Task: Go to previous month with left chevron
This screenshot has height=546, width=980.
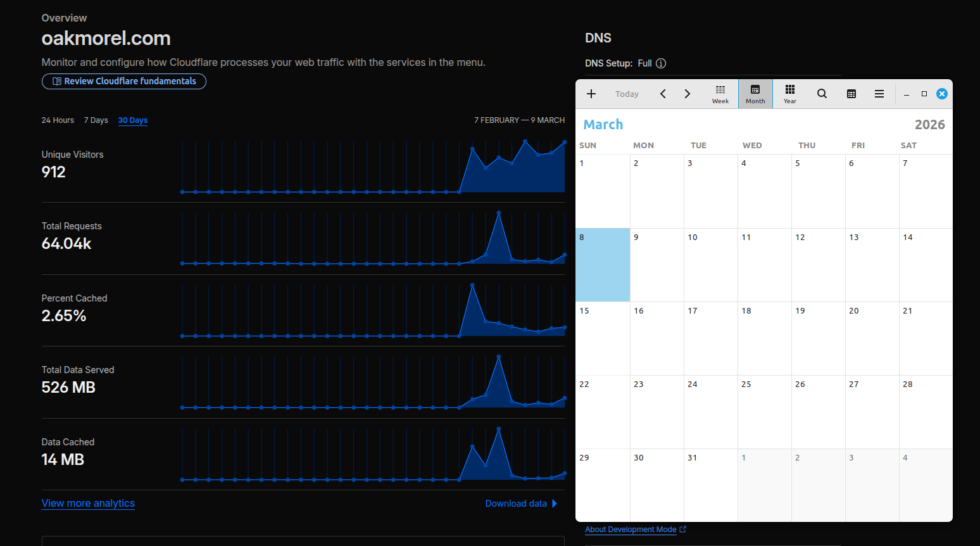Action: click(x=663, y=94)
